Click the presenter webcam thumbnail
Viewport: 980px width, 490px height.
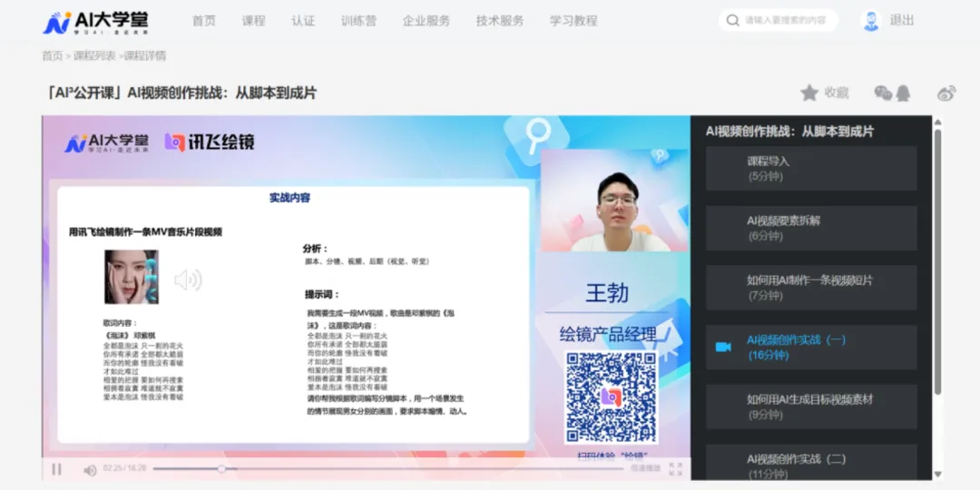pos(615,200)
